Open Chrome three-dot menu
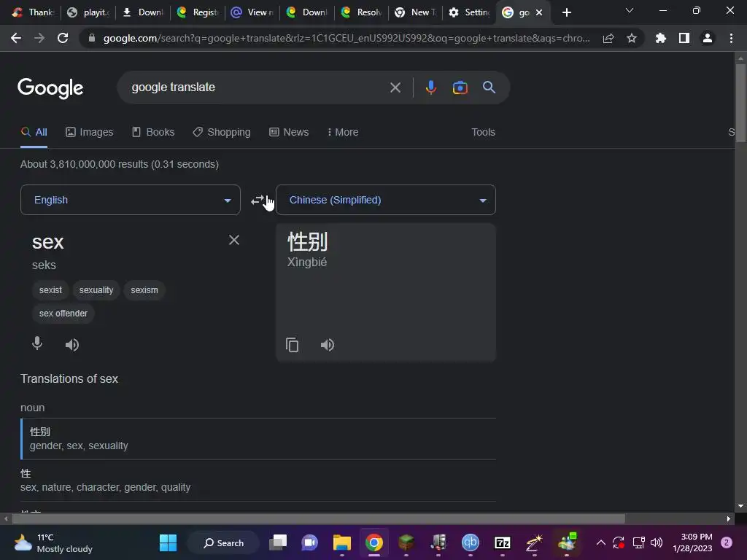 731,38
